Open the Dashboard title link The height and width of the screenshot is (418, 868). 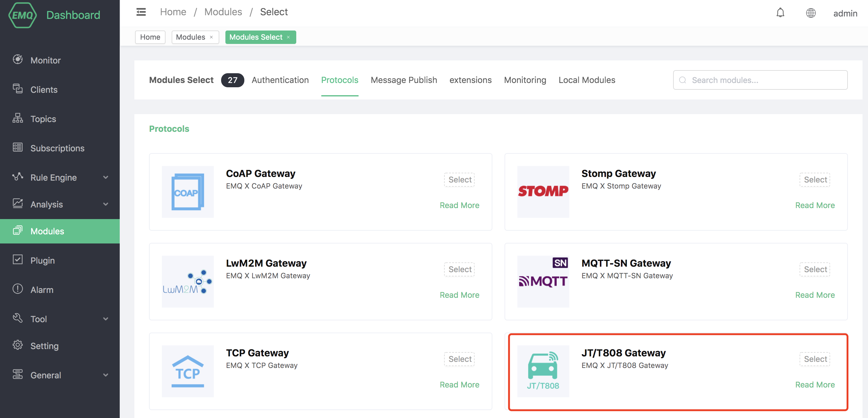(x=73, y=15)
